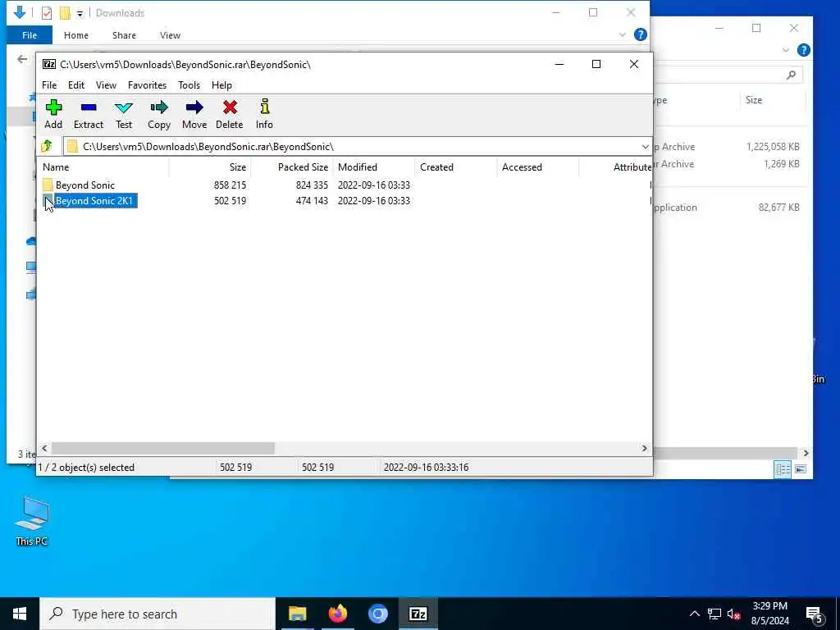Switch to details view in the background Explorer window

pyautogui.click(x=782, y=469)
